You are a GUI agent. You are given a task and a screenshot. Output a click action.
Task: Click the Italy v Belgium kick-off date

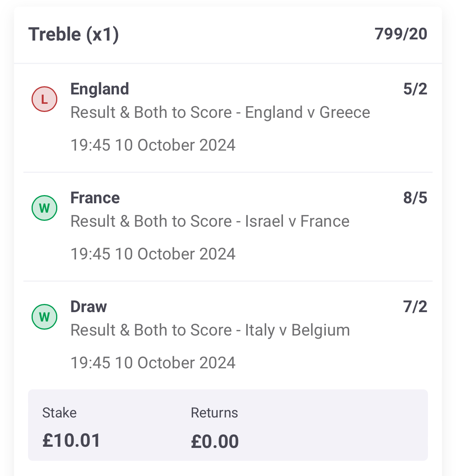pos(153,363)
